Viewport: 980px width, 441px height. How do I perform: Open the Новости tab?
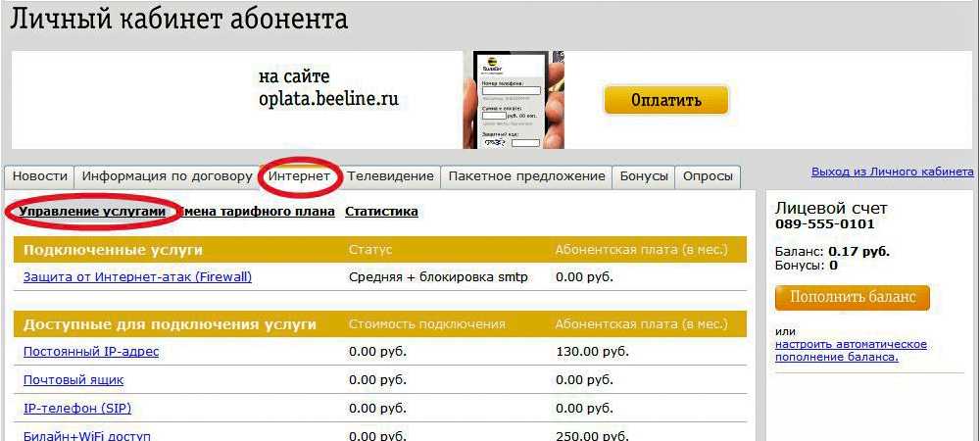pos(40,176)
